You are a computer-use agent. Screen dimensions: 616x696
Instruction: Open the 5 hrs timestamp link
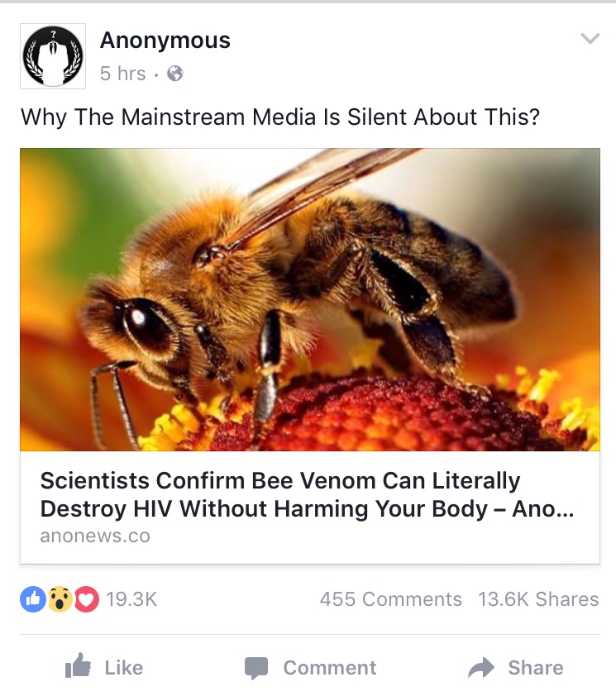coord(123,74)
